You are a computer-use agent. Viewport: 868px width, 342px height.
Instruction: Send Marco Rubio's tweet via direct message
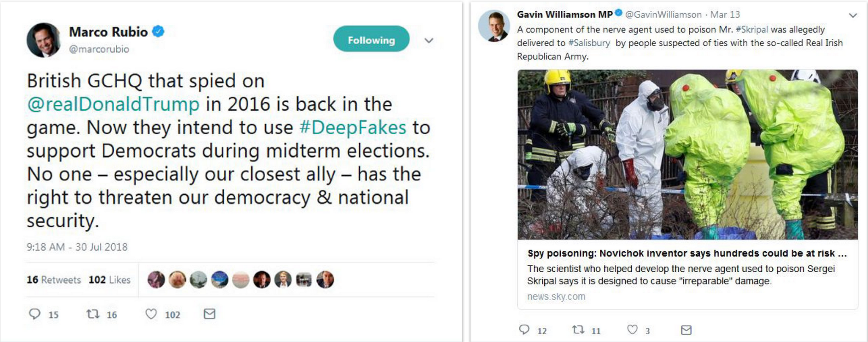coord(209,314)
